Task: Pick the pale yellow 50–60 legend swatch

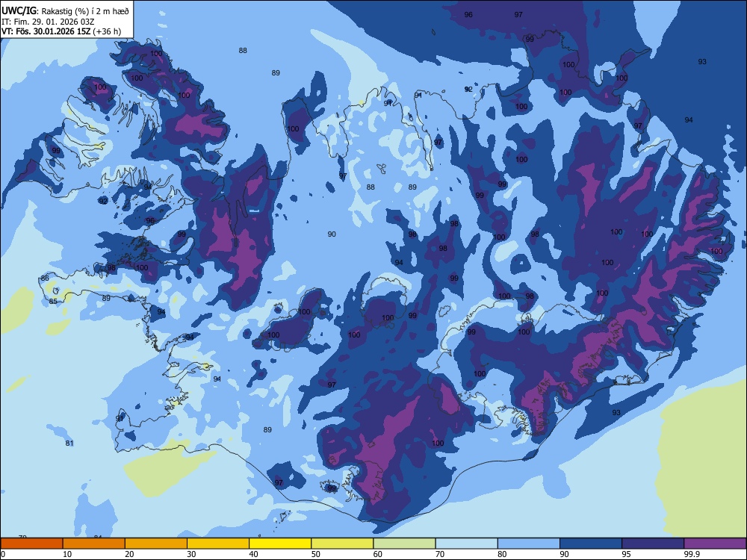Action: pyautogui.click(x=342, y=544)
